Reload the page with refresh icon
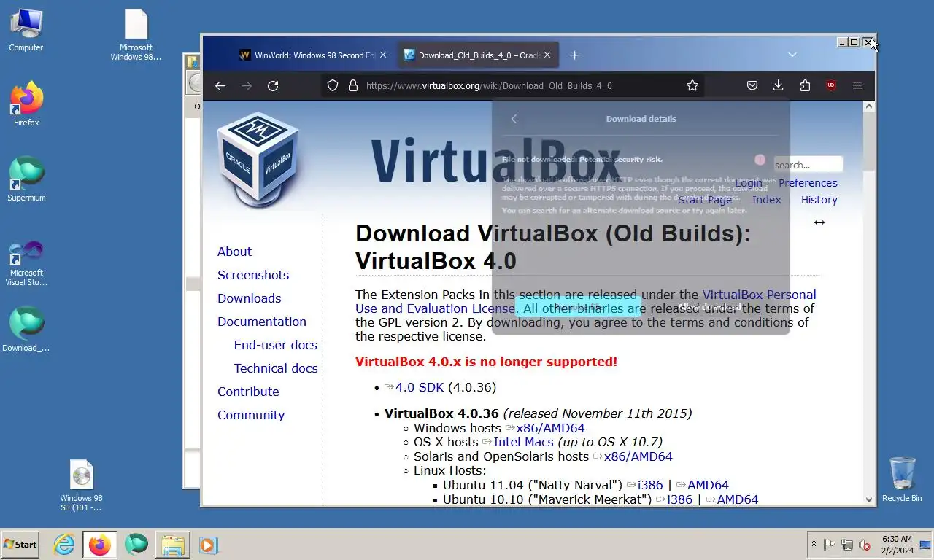The image size is (934, 560). pyautogui.click(x=273, y=85)
